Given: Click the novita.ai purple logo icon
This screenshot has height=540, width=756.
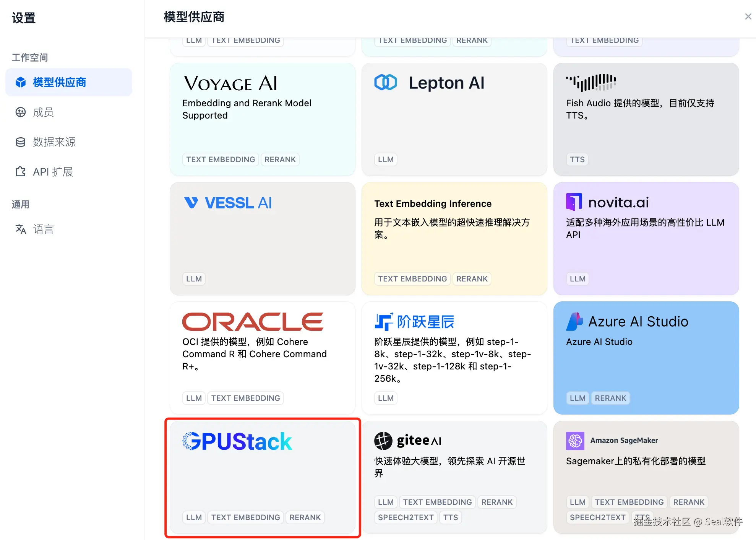Looking at the screenshot, I should [574, 202].
